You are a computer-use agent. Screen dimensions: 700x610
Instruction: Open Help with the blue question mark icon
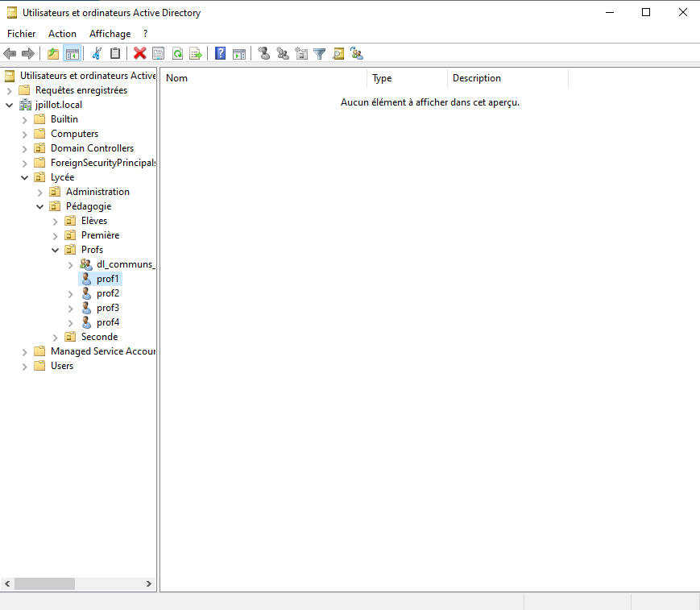point(220,54)
